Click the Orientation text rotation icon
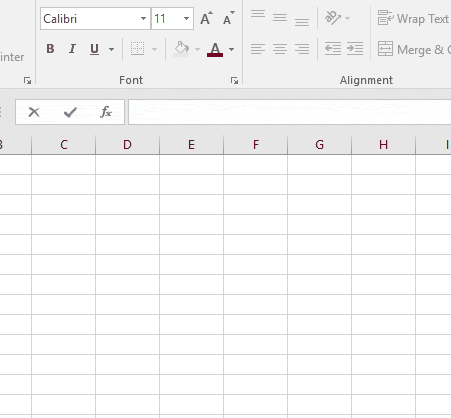This screenshot has width=451, height=418. tap(333, 18)
